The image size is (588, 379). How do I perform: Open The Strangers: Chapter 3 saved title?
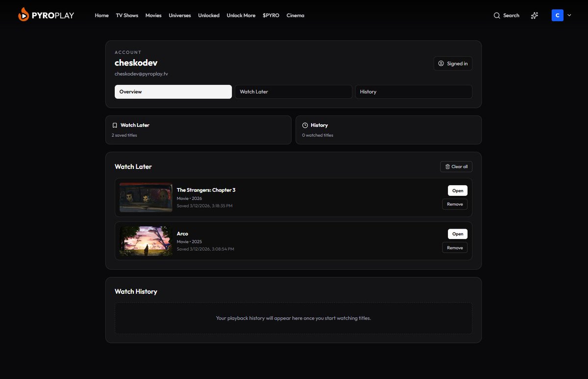point(457,190)
